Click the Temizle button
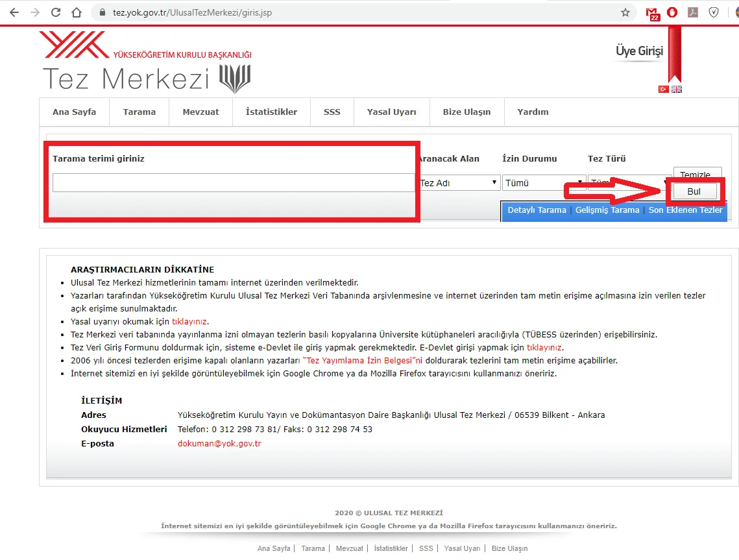Screen dimensions: 739x560 pyautogui.click(x=697, y=173)
